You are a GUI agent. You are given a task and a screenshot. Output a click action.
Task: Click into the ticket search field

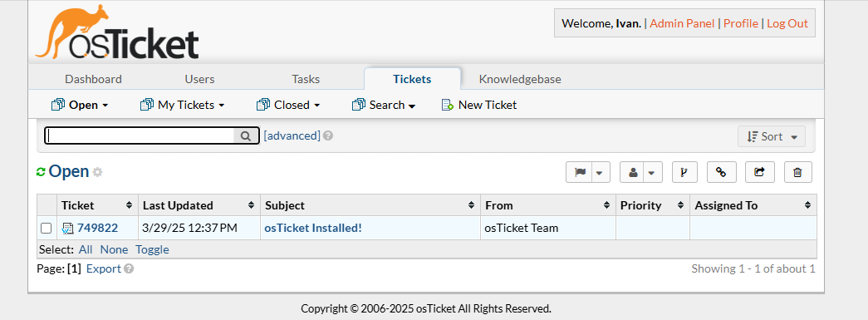(x=140, y=135)
